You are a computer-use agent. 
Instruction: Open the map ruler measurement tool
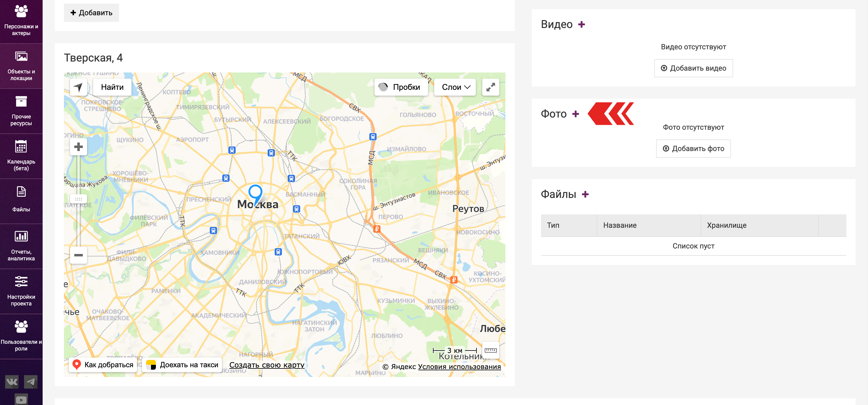tap(490, 350)
